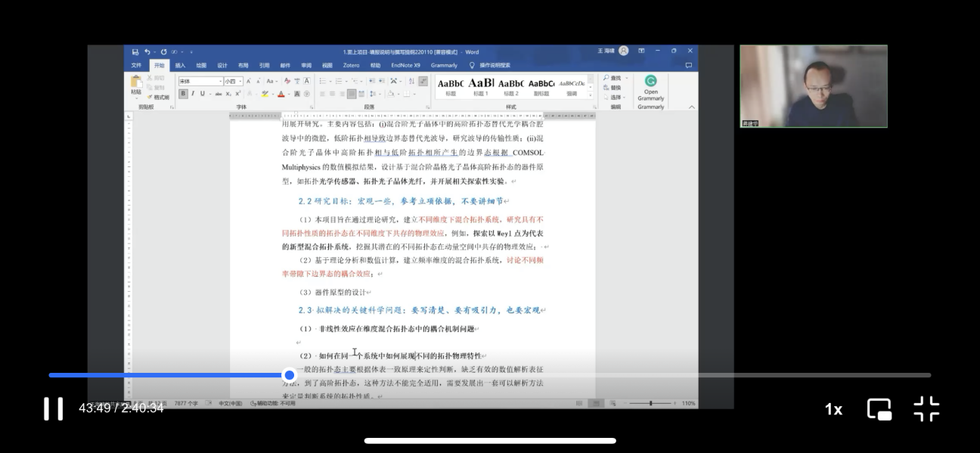Click the Open Grammarly button
This screenshot has height=453, width=980.
pyautogui.click(x=651, y=88)
